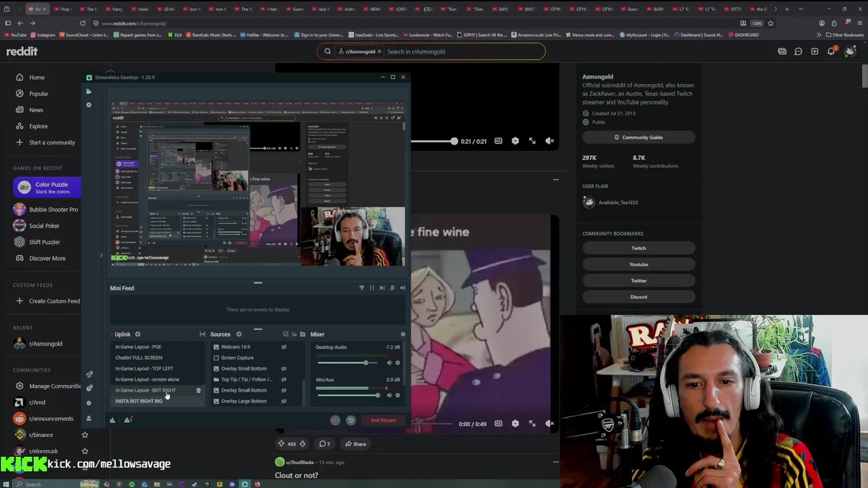The width and height of the screenshot is (868, 488).
Task: Open Desktop Audio source settings gear
Action: pyautogui.click(x=397, y=363)
